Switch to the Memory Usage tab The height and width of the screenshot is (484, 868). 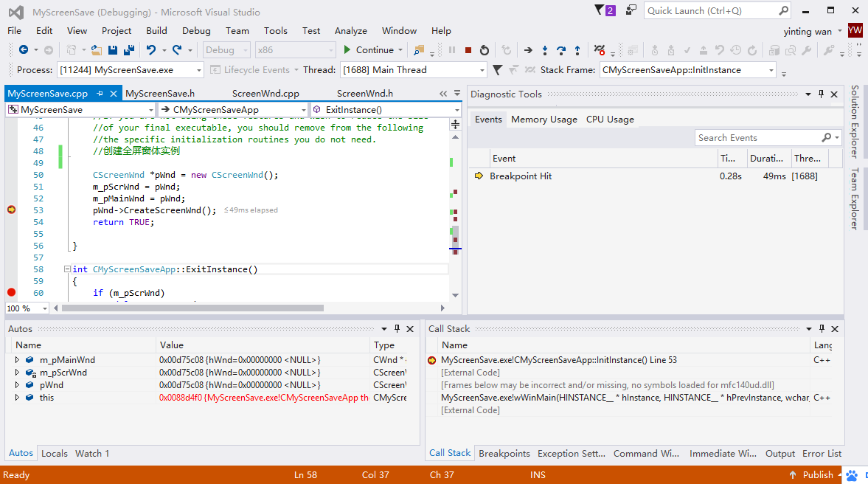544,120
